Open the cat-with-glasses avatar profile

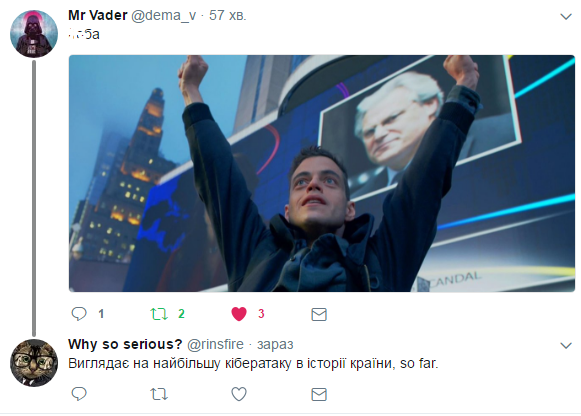tap(34, 363)
